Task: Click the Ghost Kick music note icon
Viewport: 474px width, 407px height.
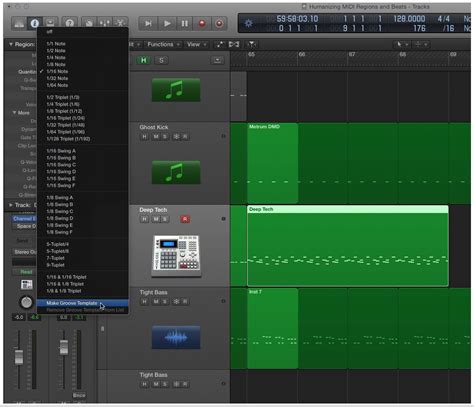Action: [176, 172]
